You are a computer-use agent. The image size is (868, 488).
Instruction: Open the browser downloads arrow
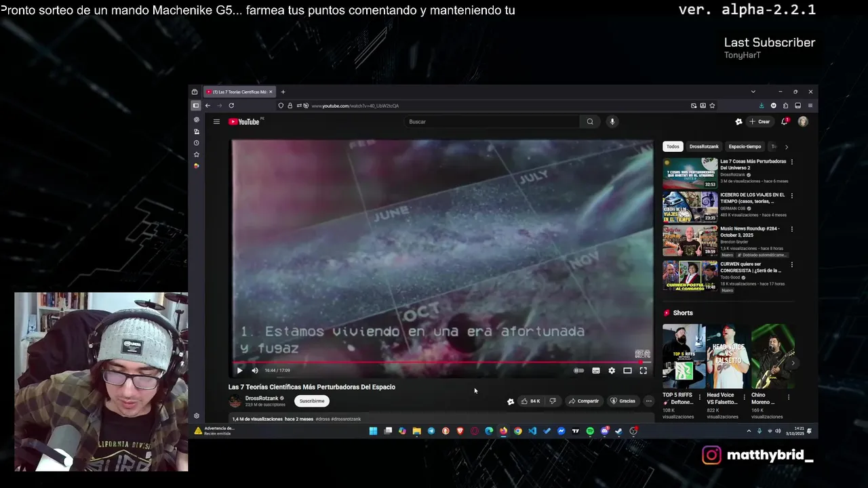point(762,106)
